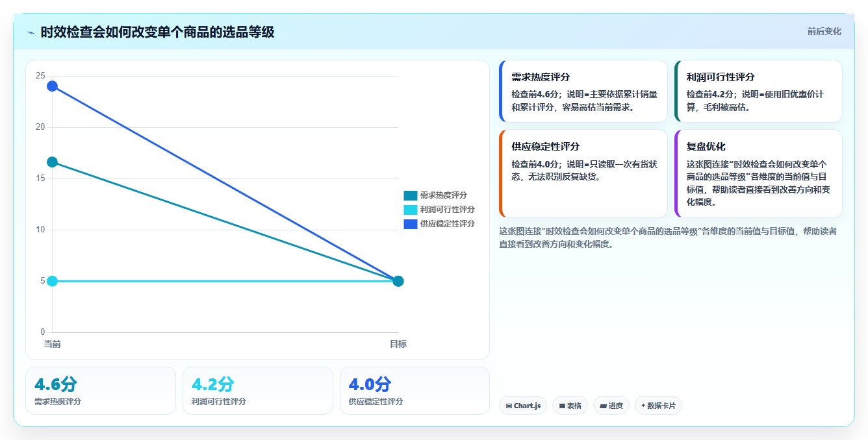Click the lightning icon beside the title
Screen dimensions: 868x440
pyautogui.click(x=31, y=32)
